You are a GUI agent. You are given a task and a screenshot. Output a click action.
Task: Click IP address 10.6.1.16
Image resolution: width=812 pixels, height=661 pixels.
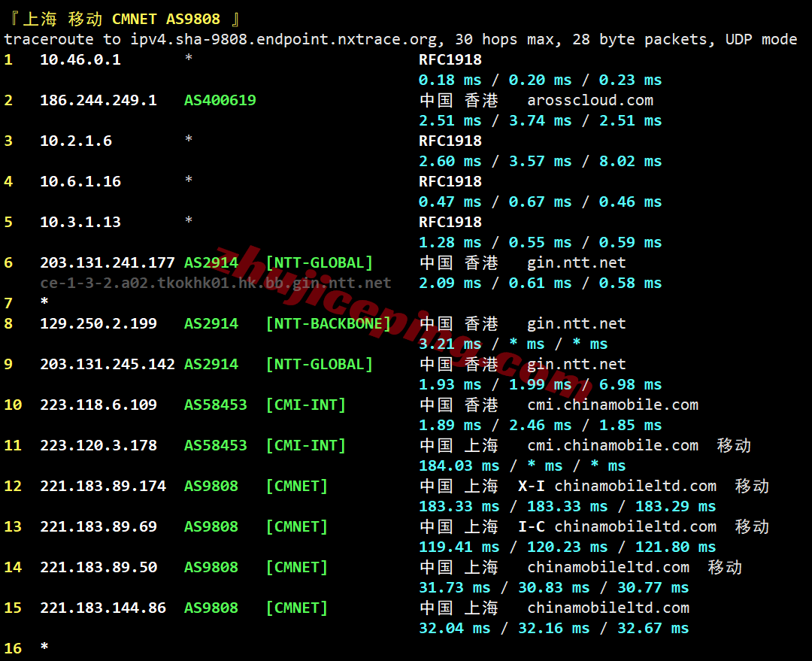[x=80, y=181]
